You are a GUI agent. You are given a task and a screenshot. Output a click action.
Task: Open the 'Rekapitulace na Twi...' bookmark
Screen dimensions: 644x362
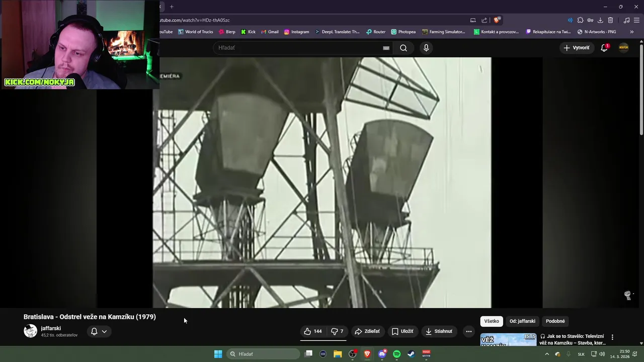(x=548, y=32)
